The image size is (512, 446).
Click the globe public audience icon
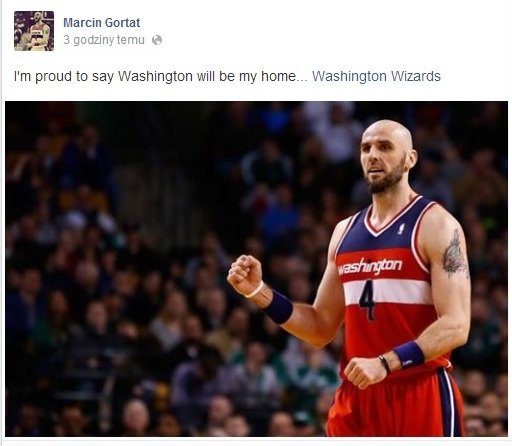click(x=157, y=40)
